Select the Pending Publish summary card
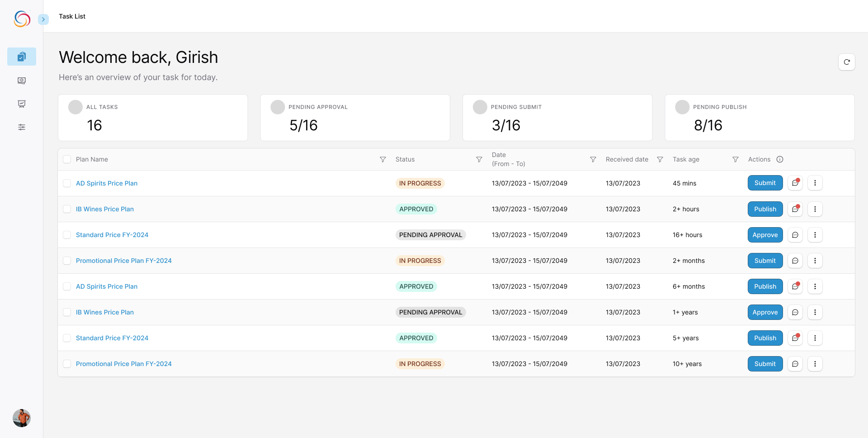 pos(759,118)
